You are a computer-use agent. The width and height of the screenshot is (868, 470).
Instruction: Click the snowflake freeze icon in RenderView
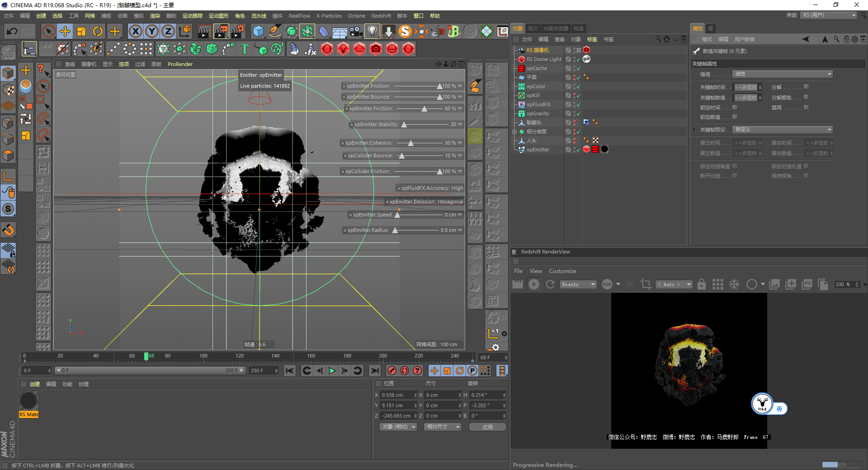[x=734, y=284]
